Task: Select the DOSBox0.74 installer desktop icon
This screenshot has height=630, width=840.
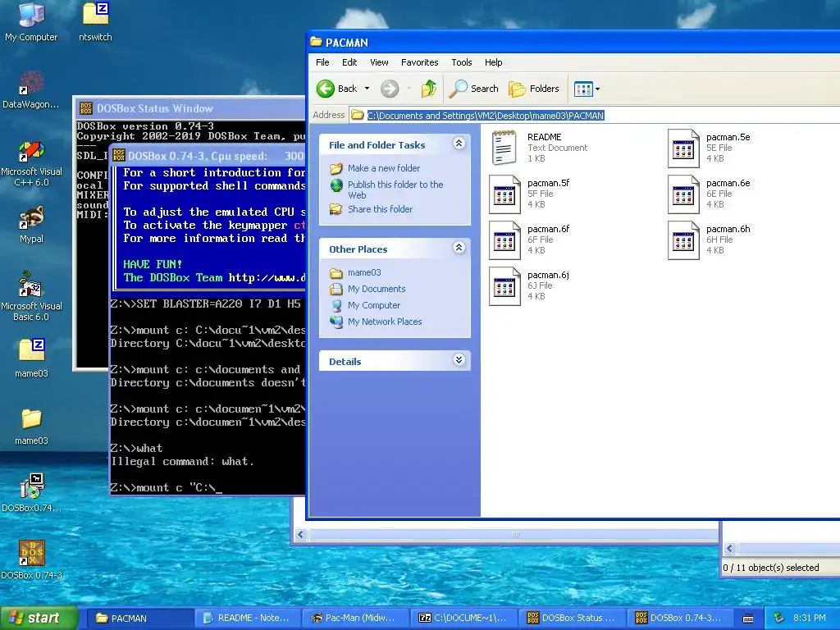Action: 31,493
